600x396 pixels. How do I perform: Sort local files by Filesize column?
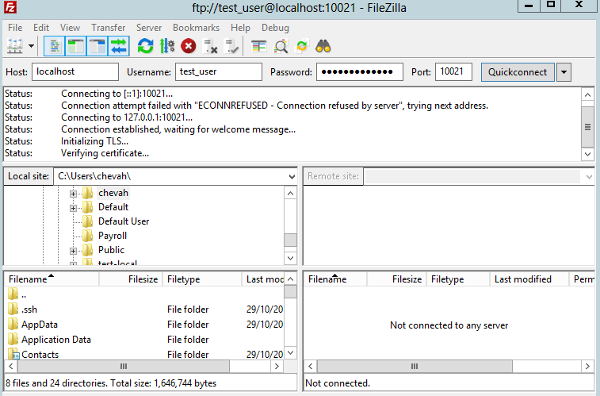[131, 279]
